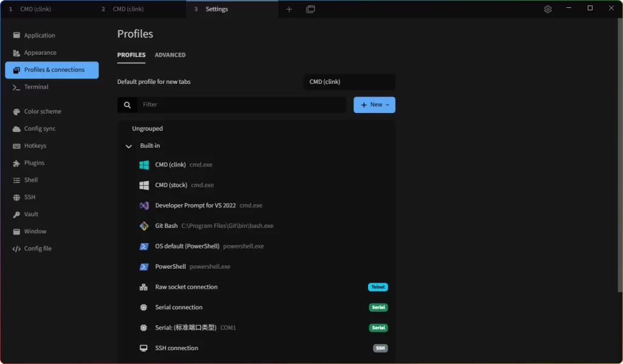Screen dimensions: 623x364
Task: Click the CMD (clink) Windows logo icon
Action: (x=144, y=165)
